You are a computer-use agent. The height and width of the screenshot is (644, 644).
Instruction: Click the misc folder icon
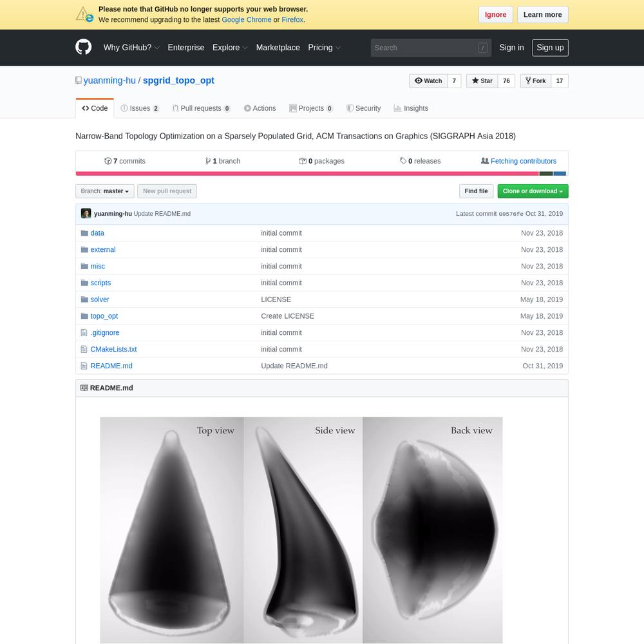pos(84,266)
